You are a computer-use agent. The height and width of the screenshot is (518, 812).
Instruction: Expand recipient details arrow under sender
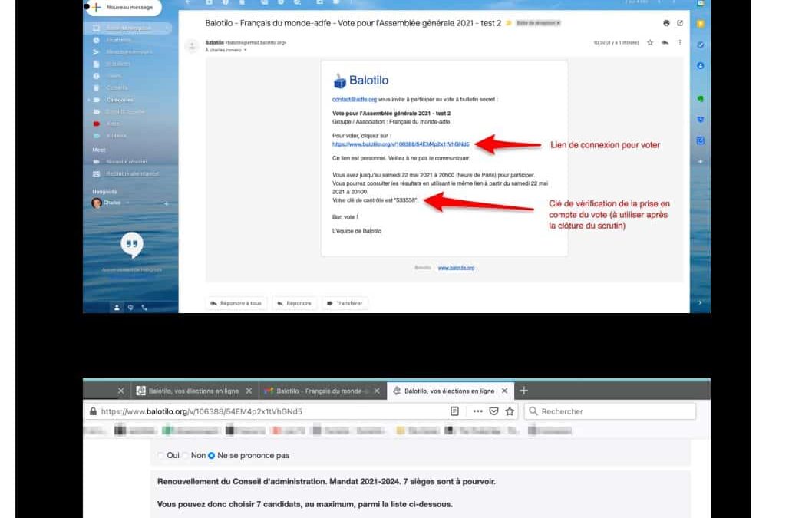tap(245, 50)
